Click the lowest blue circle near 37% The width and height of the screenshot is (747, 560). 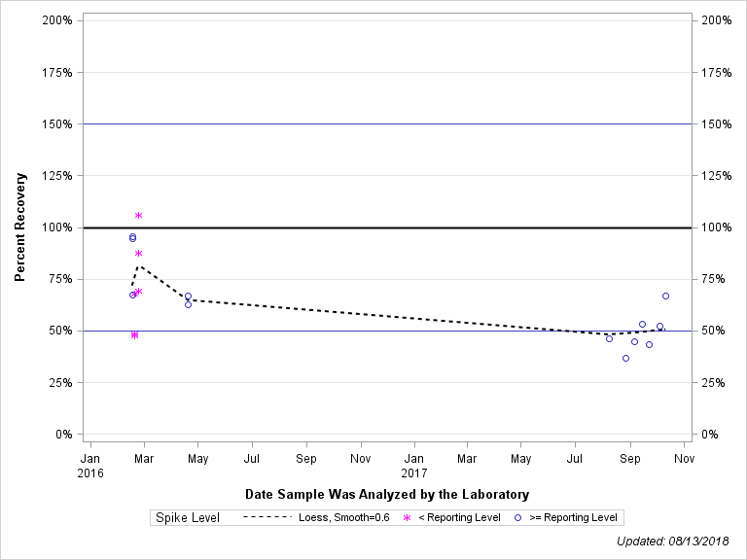(626, 358)
